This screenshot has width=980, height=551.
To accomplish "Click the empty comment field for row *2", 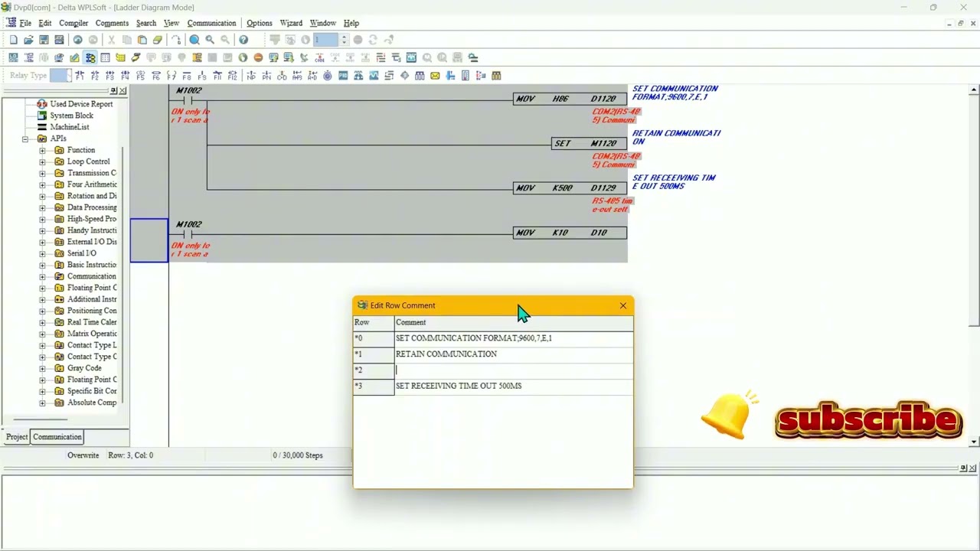I will (x=514, y=370).
